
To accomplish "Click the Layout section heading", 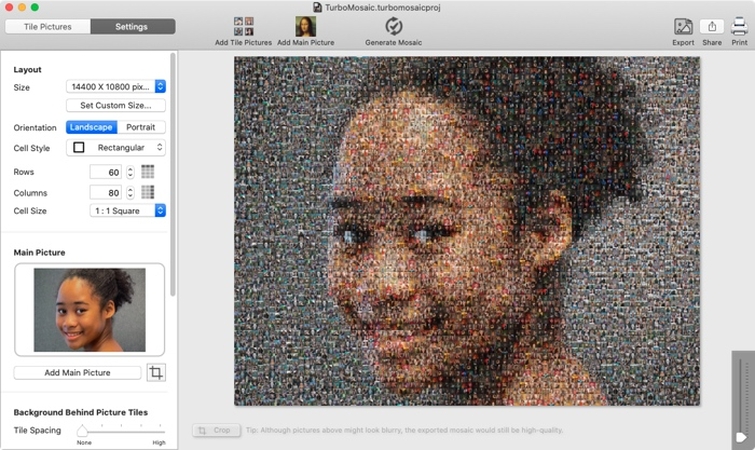I will tap(27, 69).
